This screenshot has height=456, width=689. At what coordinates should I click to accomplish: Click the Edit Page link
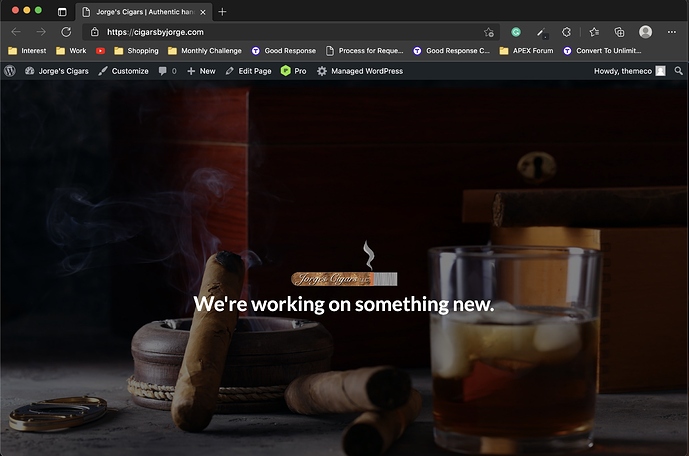248,71
